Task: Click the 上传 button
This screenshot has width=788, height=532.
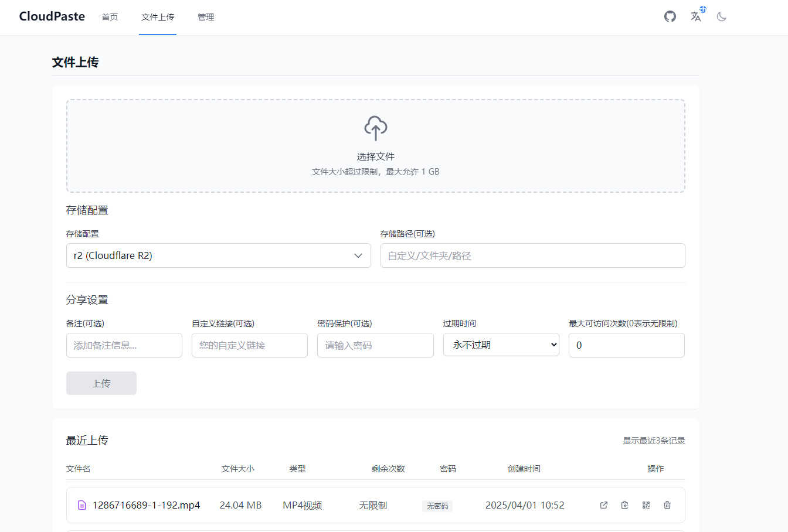Action: click(x=101, y=383)
